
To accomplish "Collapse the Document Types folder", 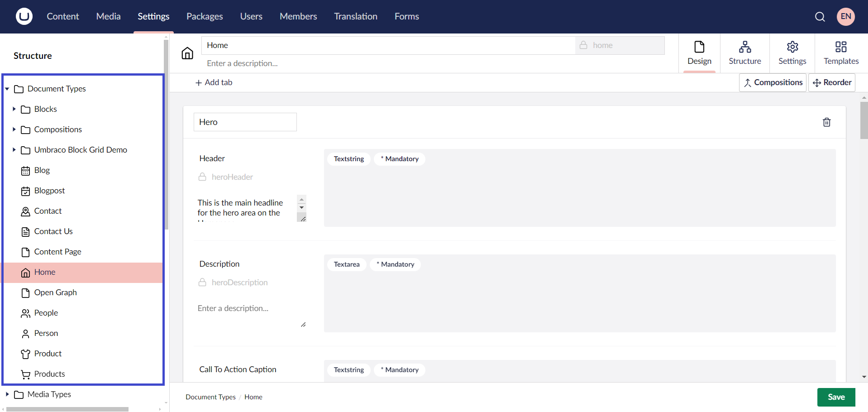I will click(x=7, y=89).
